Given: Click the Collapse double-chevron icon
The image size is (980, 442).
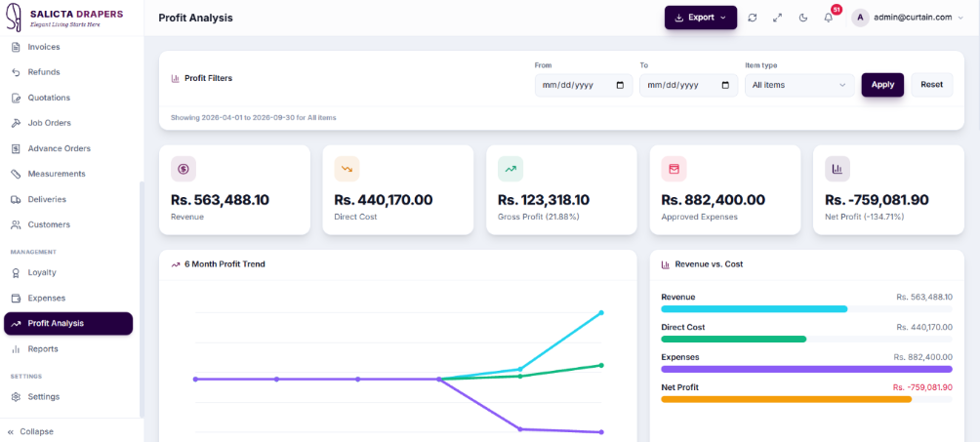Looking at the screenshot, I should point(11,431).
